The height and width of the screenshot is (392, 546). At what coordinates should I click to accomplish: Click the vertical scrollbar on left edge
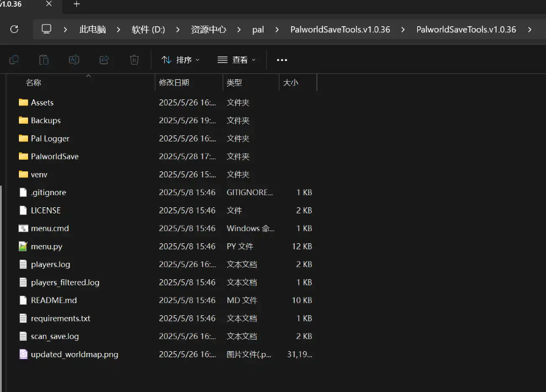coord(1,289)
